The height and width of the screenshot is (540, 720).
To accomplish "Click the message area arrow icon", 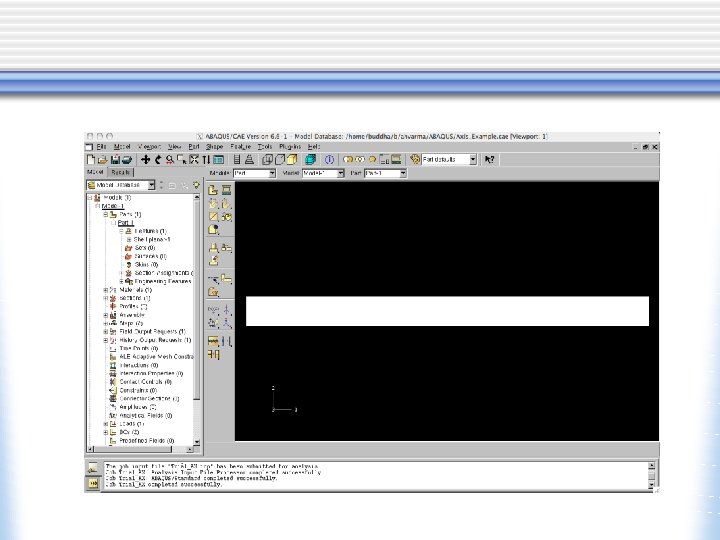I will pos(92,468).
